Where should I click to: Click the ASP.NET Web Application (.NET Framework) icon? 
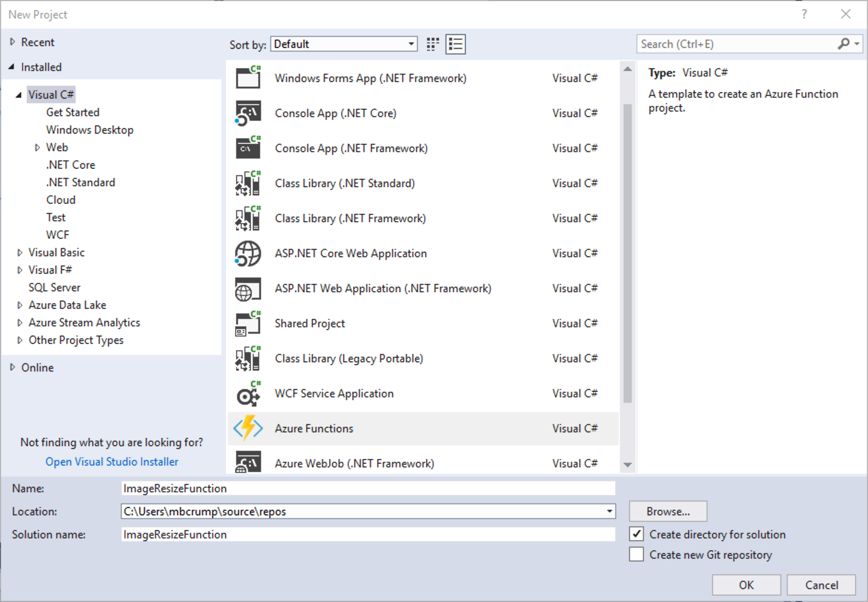click(248, 289)
